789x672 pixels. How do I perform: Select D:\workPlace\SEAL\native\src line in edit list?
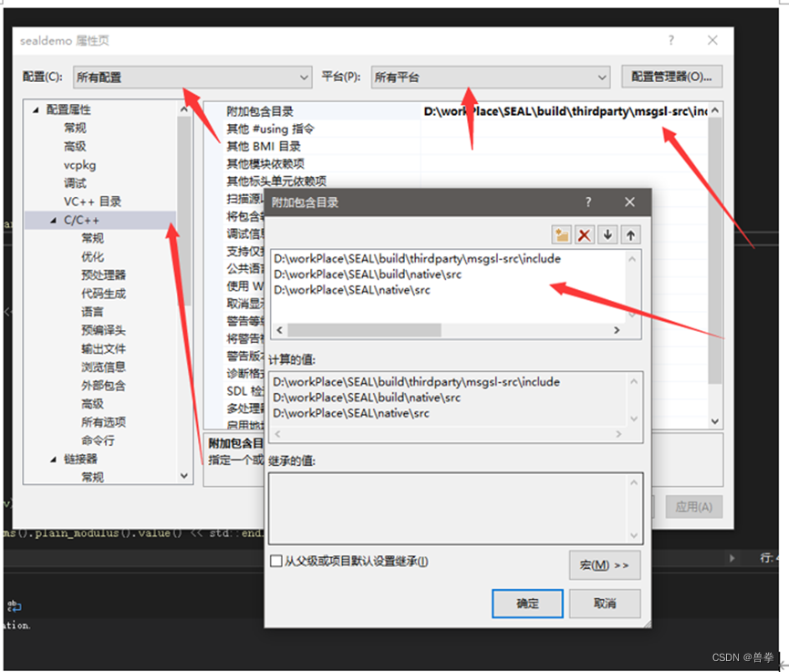(x=352, y=290)
